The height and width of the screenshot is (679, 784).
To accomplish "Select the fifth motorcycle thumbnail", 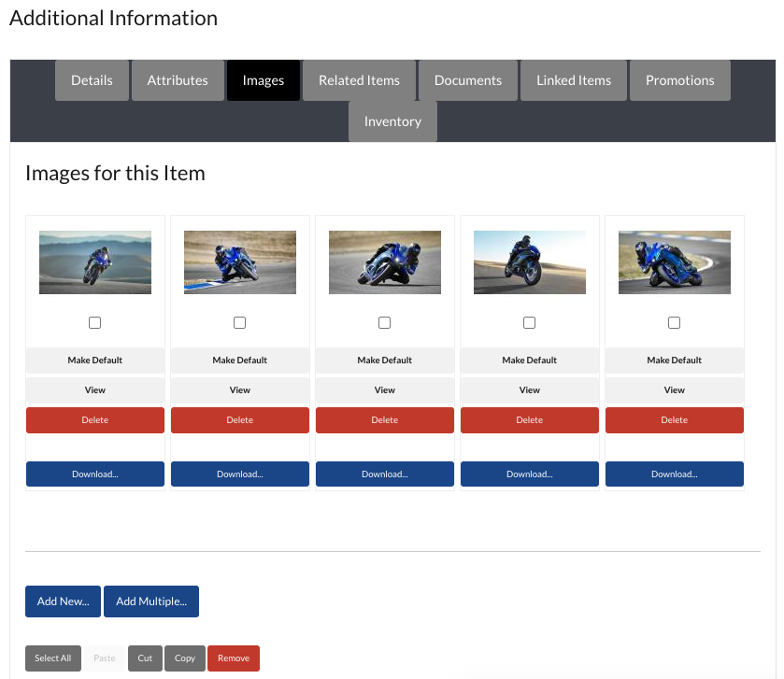I will click(675, 262).
